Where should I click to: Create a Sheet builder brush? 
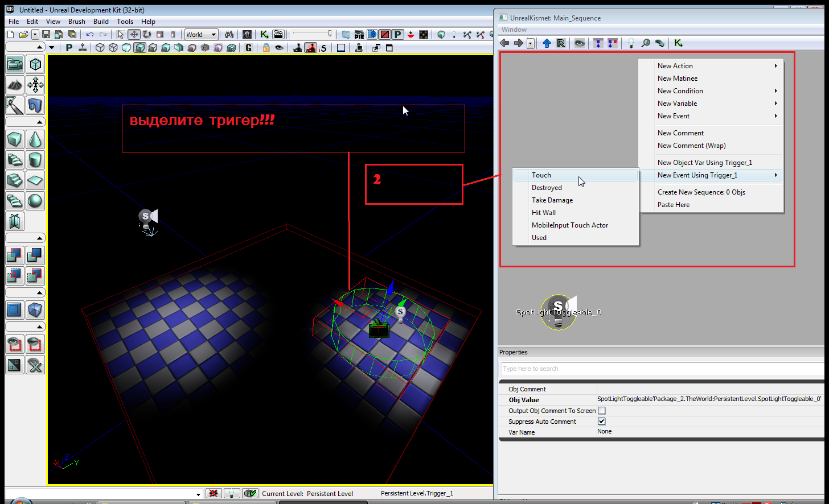(x=35, y=180)
